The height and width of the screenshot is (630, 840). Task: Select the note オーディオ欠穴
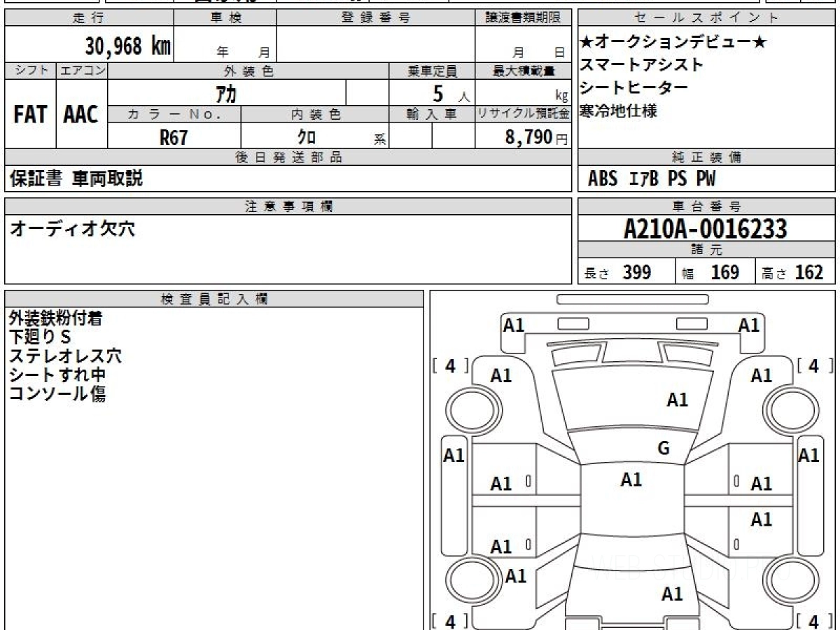pyautogui.click(x=71, y=228)
